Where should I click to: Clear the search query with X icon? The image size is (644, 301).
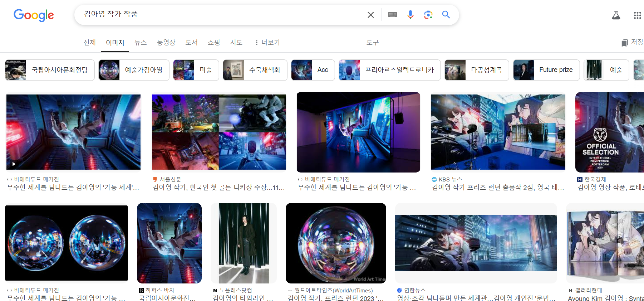371,15
